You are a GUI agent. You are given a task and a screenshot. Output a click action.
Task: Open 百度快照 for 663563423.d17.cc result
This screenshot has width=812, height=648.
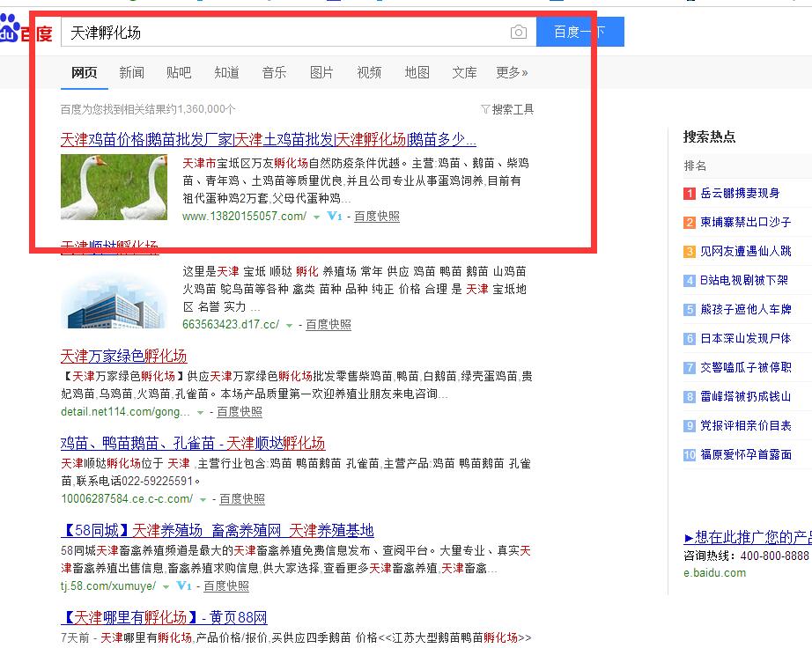pos(328,325)
